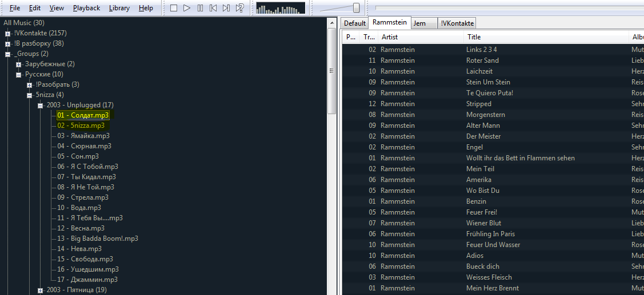Select 03 - Ямайка.mp3 file

[83, 136]
